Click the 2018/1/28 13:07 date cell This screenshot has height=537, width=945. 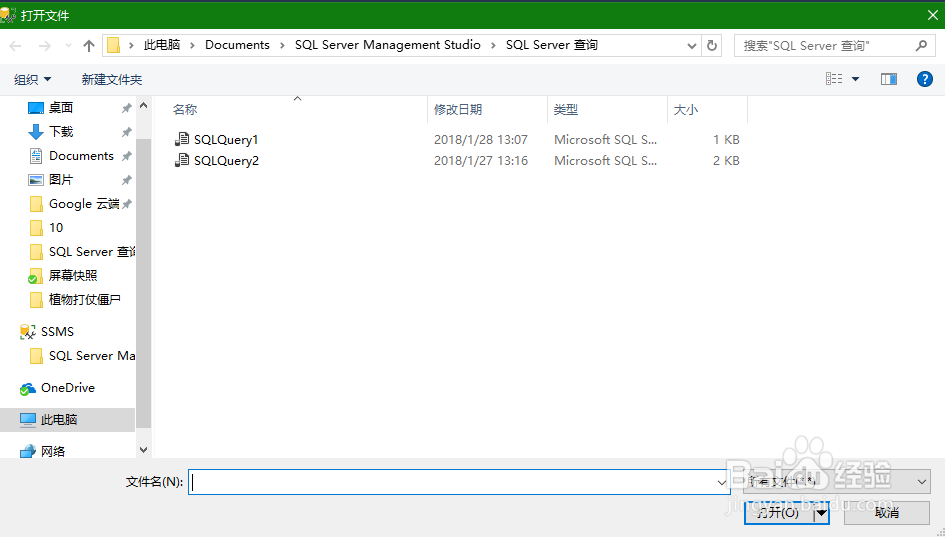(x=481, y=140)
